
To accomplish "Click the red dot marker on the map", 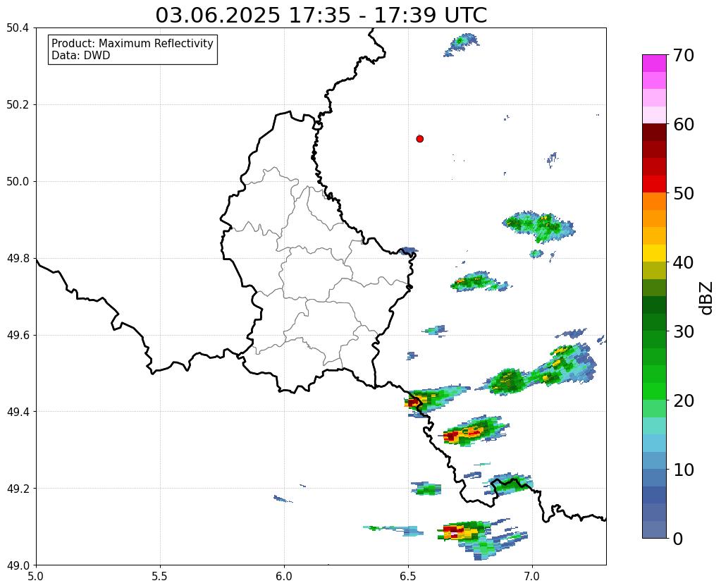I will 419,139.
